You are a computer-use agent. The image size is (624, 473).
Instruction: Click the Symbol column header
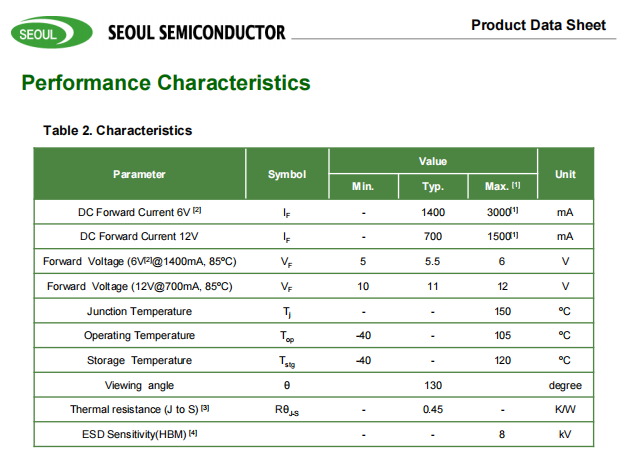pyautogui.click(x=287, y=174)
